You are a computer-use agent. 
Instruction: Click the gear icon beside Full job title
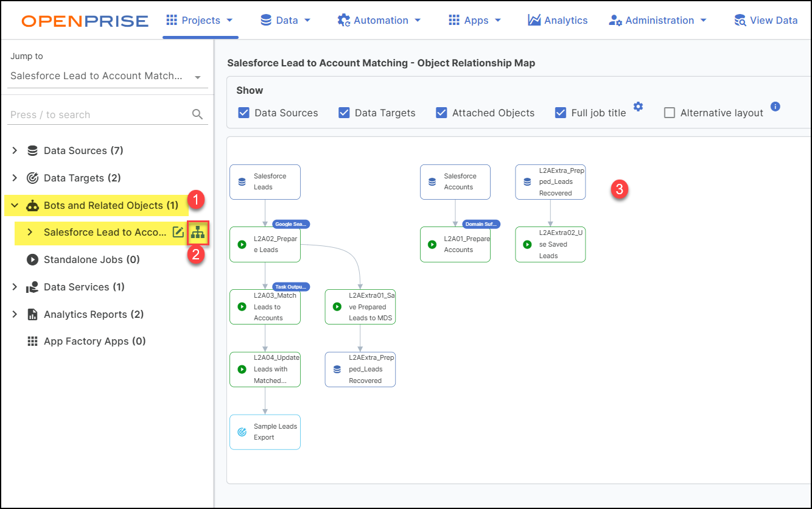point(638,107)
